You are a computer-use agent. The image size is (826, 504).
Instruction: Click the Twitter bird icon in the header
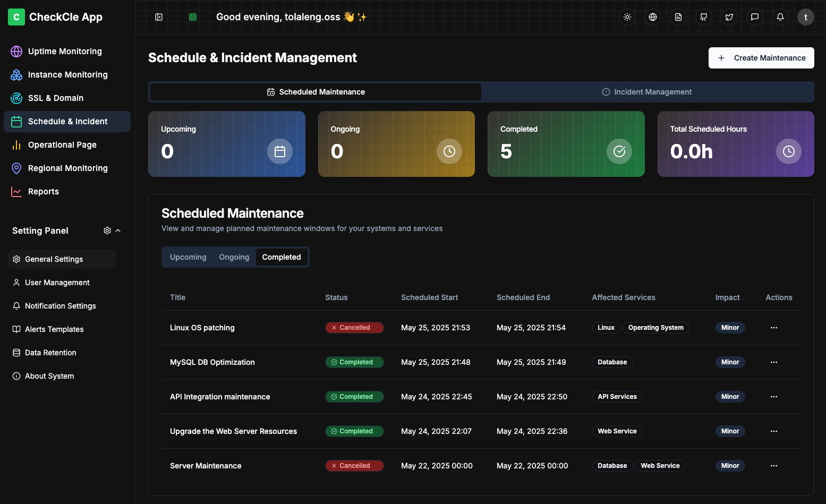729,16
